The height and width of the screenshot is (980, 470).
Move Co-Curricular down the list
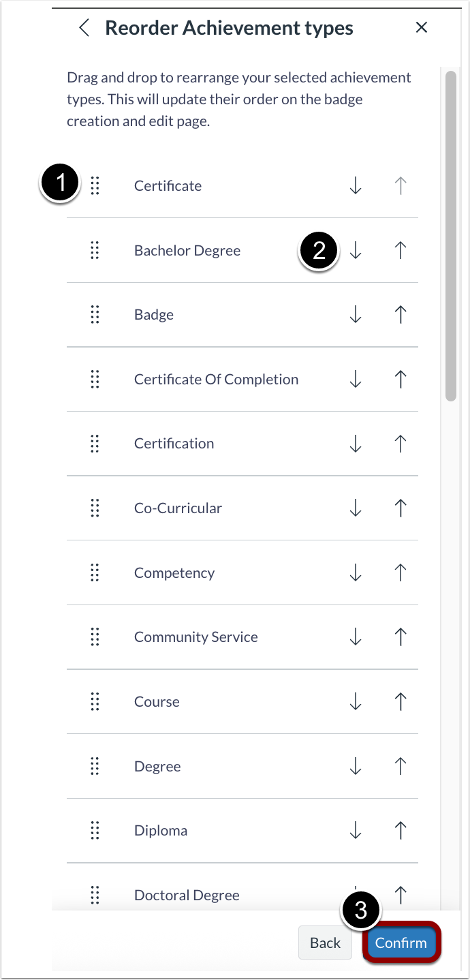point(356,508)
